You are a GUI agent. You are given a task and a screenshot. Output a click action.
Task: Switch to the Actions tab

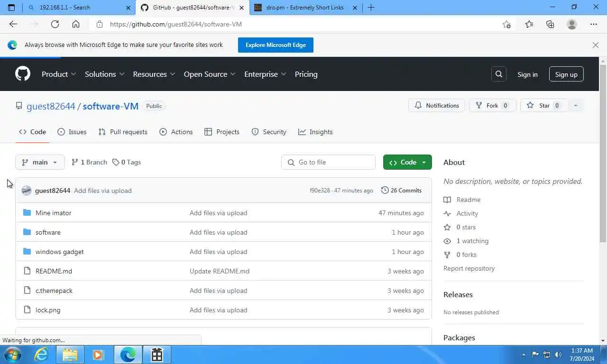(x=176, y=132)
